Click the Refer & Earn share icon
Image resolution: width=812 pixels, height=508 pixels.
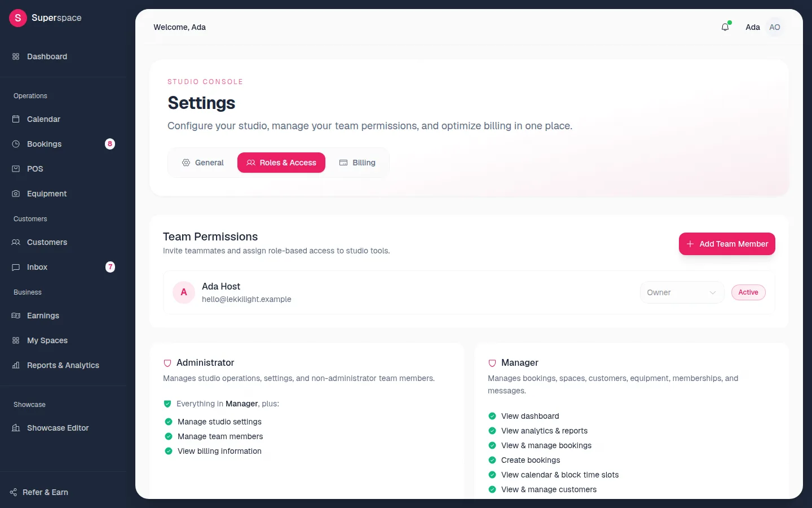click(x=14, y=492)
